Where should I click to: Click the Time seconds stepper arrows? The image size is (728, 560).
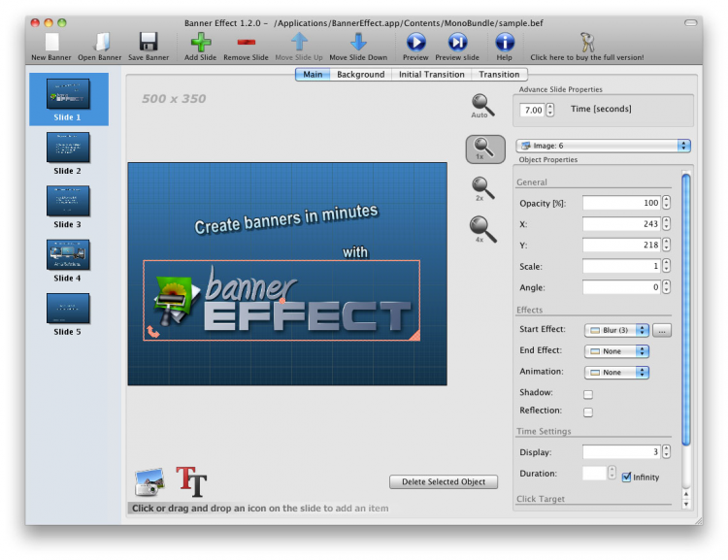[x=550, y=110]
